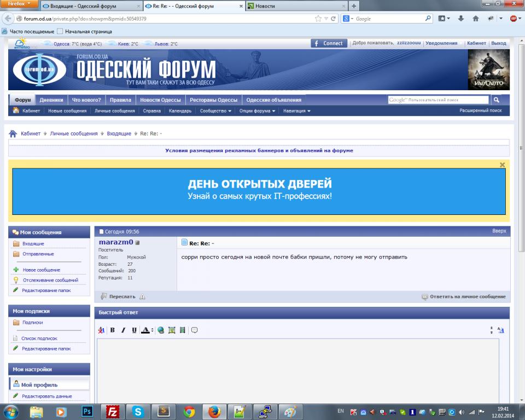Expand the Сообщество menu
This screenshot has width=525, height=420.
coord(215,111)
